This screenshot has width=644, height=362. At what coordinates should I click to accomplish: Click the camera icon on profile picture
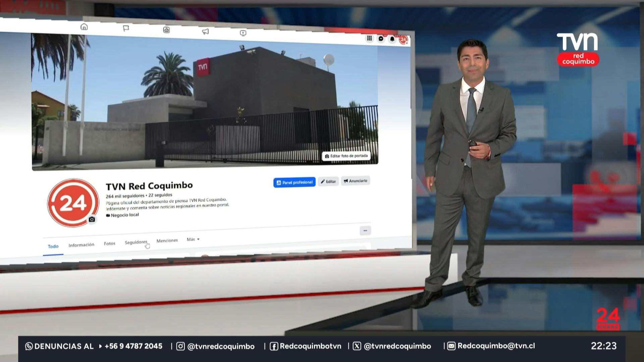(x=92, y=220)
